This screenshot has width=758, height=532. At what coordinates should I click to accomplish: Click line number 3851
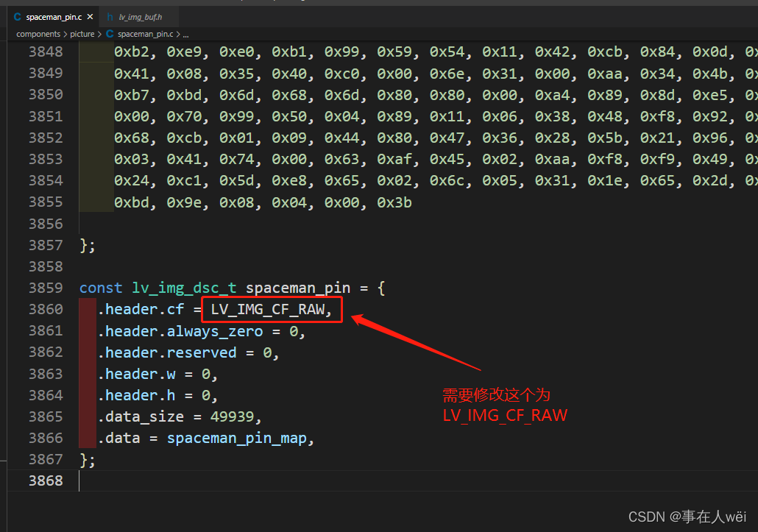(x=46, y=116)
